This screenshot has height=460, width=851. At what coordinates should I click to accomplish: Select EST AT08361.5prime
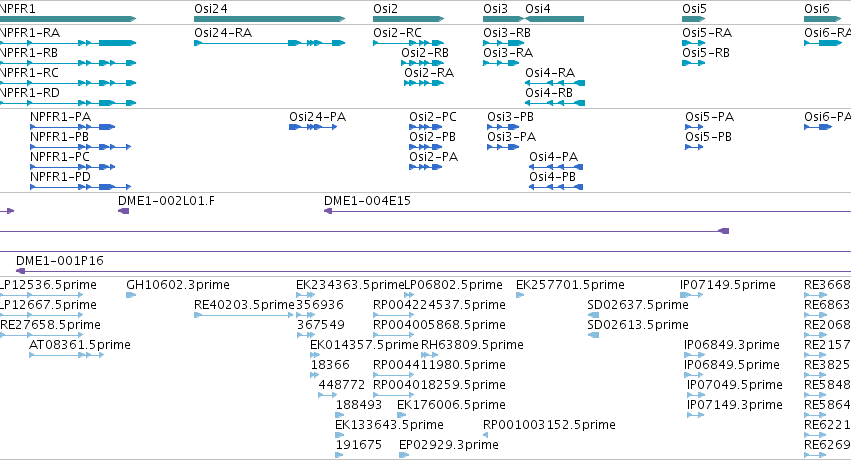(67, 355)
